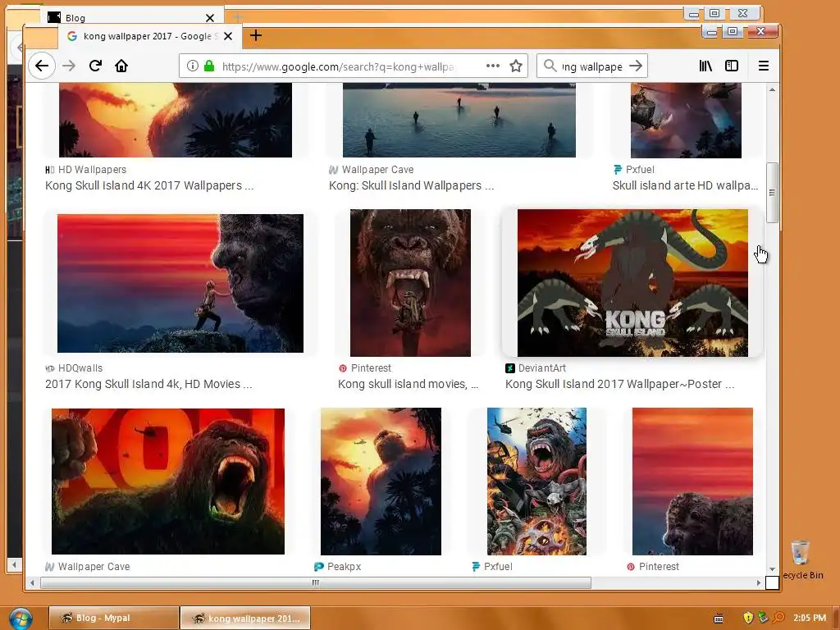
Task: Click the HDQwalls source label
Action: [x=74, y=368]
